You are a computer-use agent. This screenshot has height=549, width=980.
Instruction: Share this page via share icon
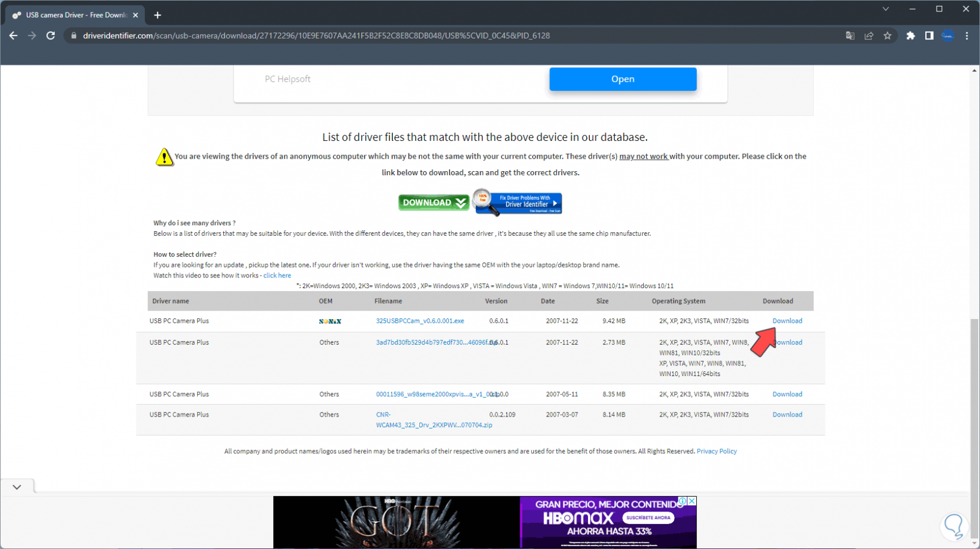click(x=869, y=36)
